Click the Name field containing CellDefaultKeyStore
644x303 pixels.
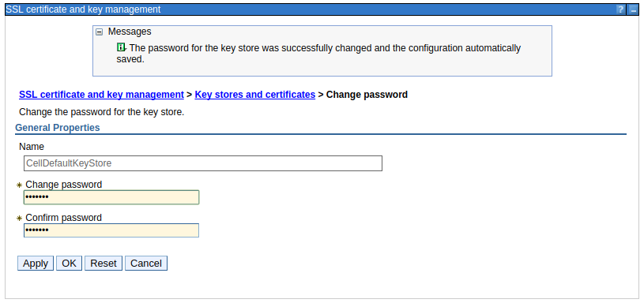(x=203, y=163)
